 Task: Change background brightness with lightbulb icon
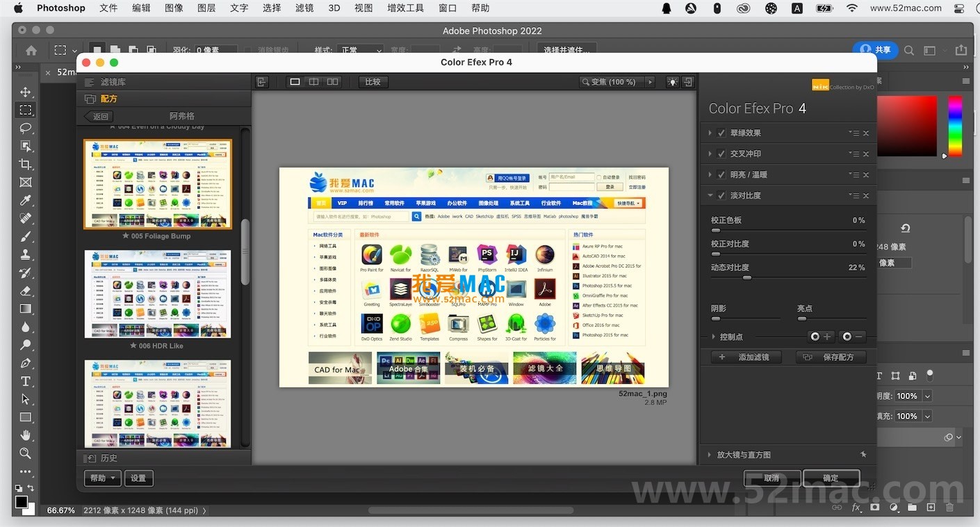[x=672, y=82]
